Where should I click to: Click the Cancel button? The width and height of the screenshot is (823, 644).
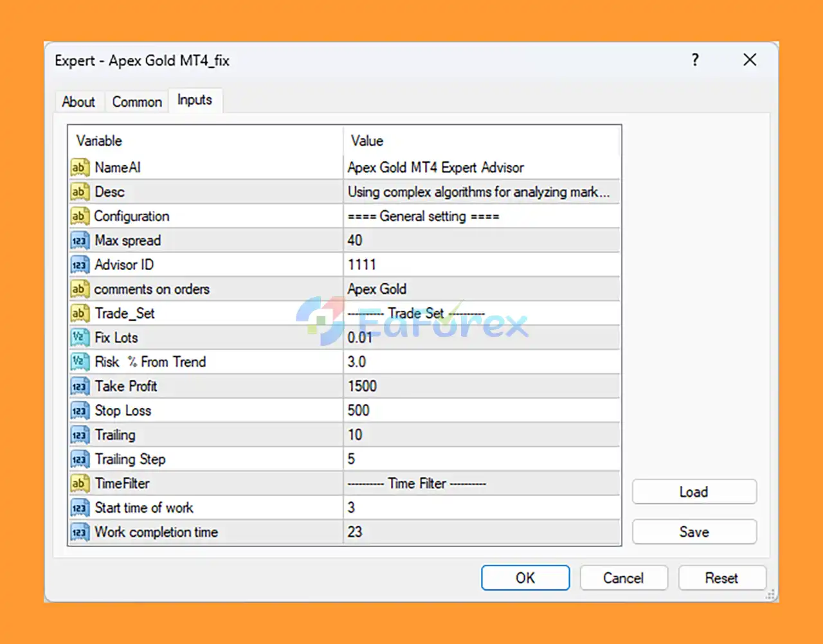tap(623, 578)
